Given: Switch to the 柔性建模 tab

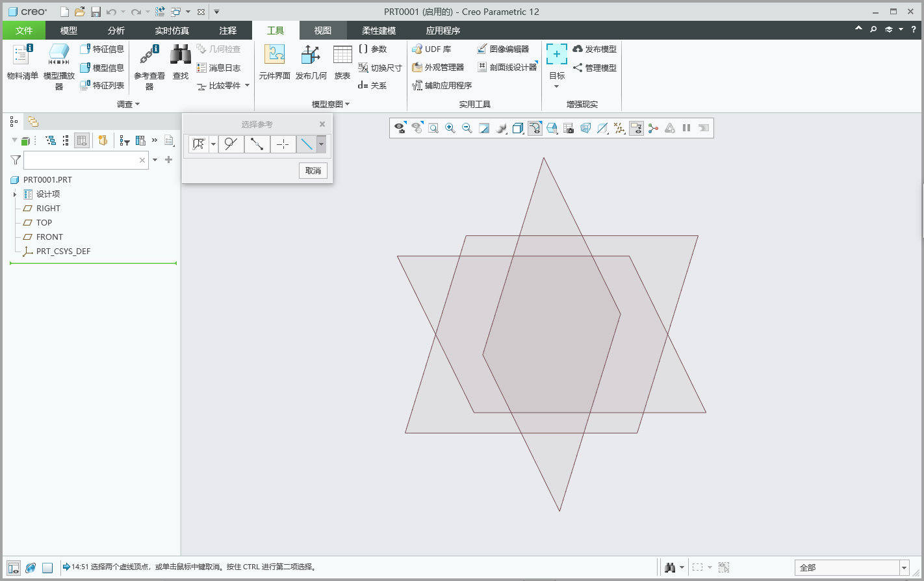Looking at the screenshot, I should pos(379,31).
